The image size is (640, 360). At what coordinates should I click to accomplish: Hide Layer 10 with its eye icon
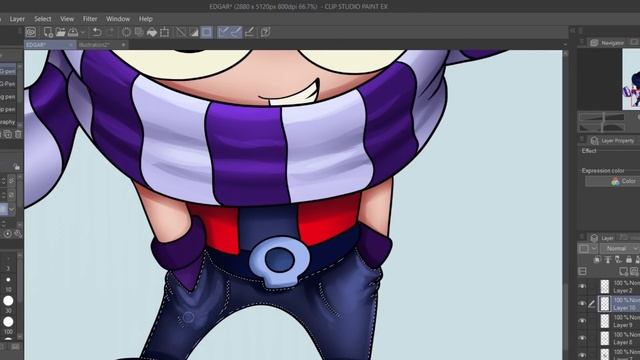click(582, 304)
